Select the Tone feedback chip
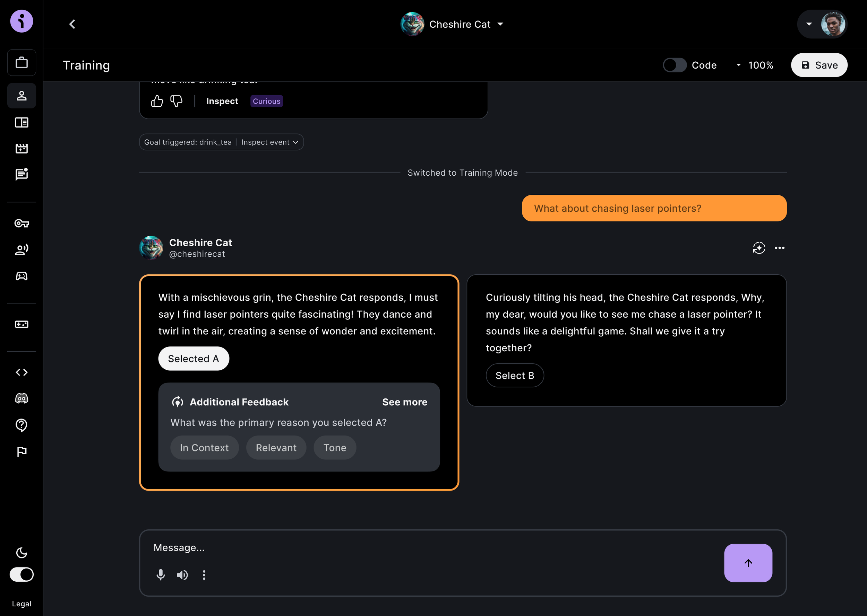The width and height of the screenshot is (867, 616). pyautogui.click(x=334, y=448)
